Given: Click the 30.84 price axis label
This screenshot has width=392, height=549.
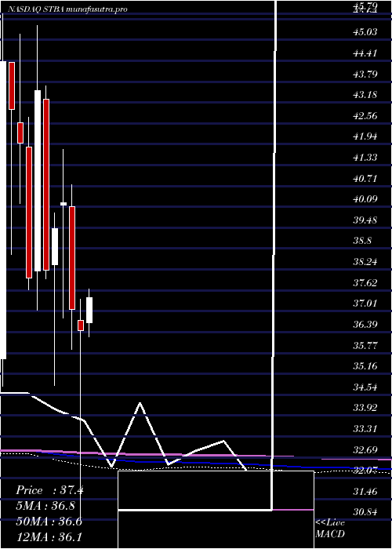Looking at the screenshot, I should tap(365, 512).
